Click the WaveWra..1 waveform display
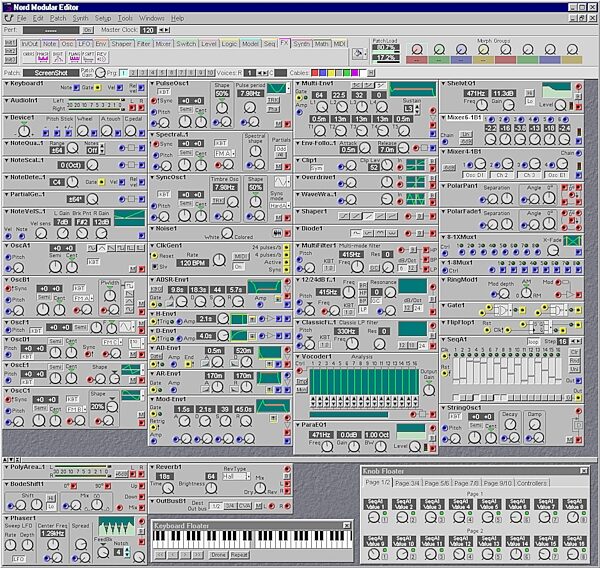This screenshot has height=568, width=600. click(x=416, y=199)
